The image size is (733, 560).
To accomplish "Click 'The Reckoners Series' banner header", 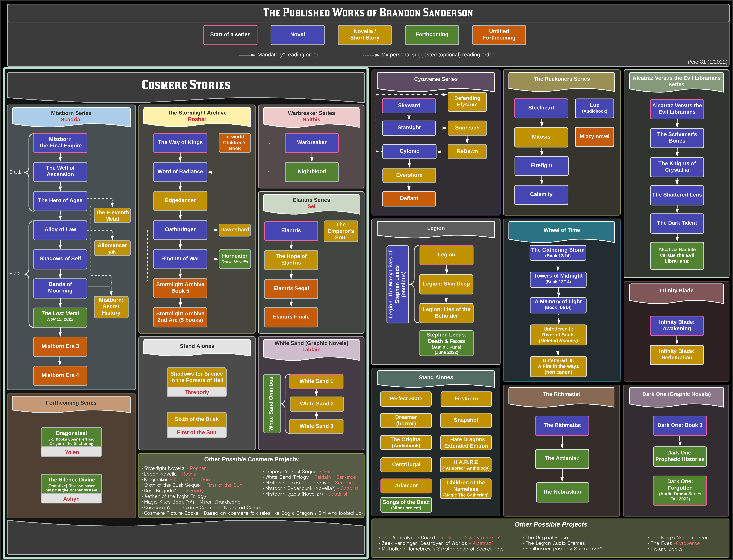I will (x=561, y=79).
